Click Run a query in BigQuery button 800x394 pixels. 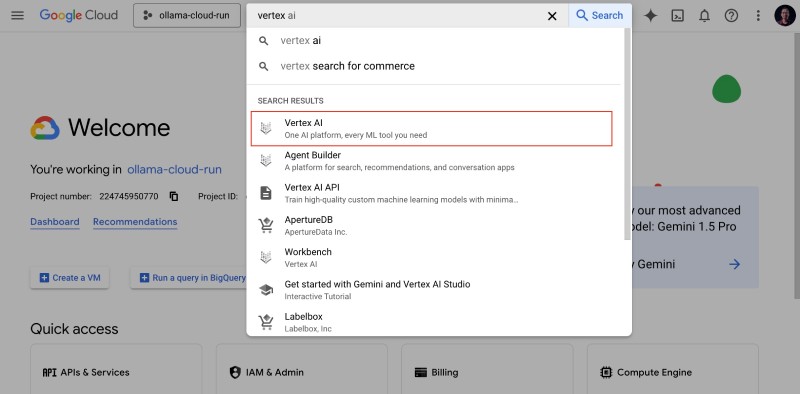[x=189, y=278]
